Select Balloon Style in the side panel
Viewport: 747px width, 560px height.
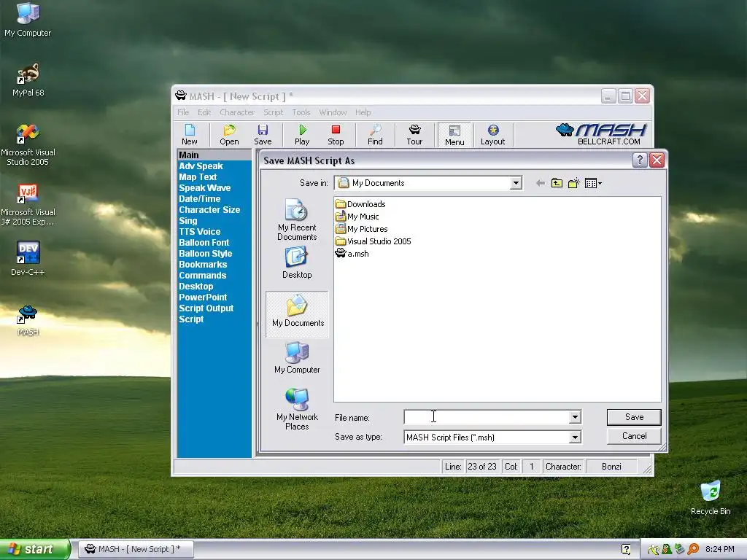pyautogui.click(x=205, y=254)
